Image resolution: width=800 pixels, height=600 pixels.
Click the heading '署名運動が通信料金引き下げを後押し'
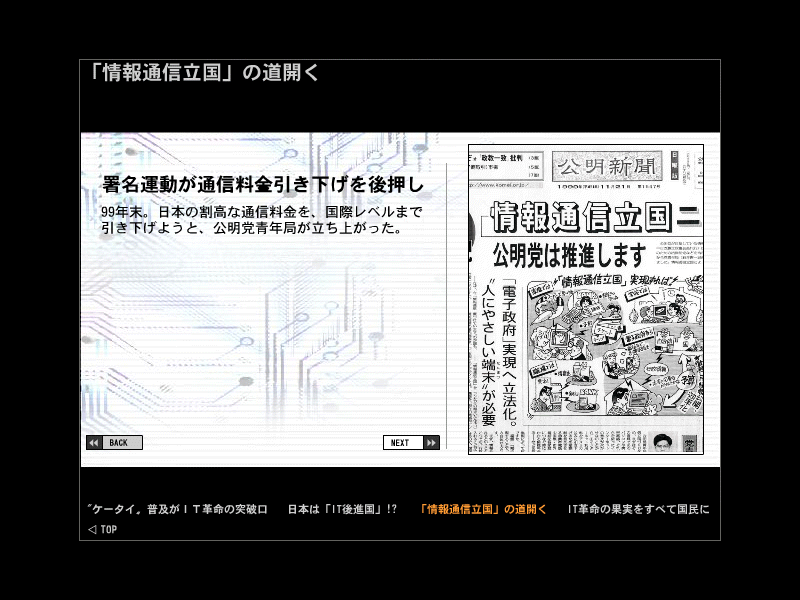pos(263,184)
